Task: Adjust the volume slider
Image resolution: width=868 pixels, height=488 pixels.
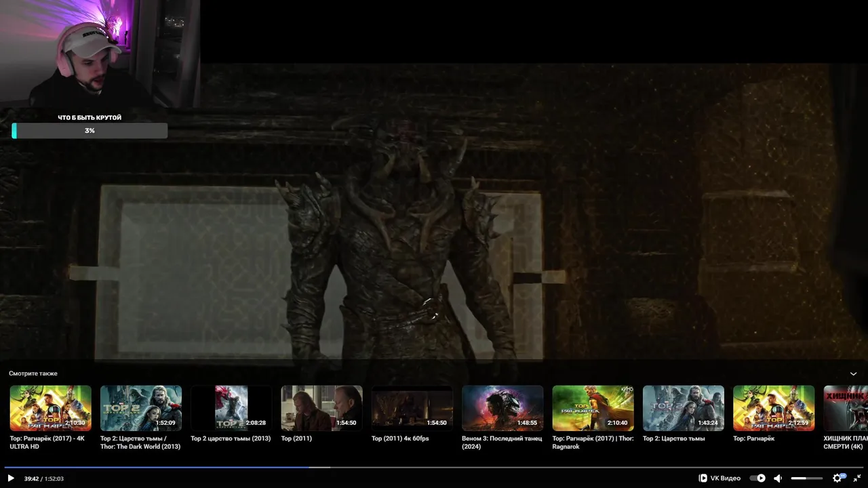Action: click(x=807, y=479)
